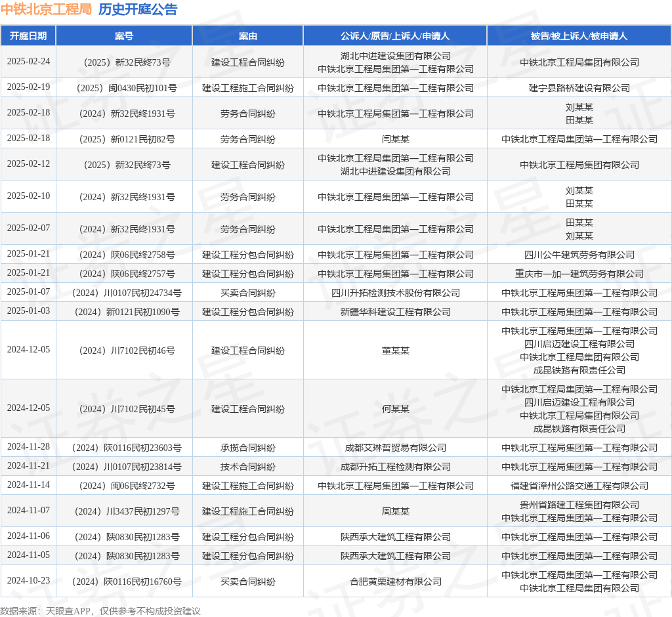The height and width of the screenshot is (617, 672).
Task: Select date cell 2025-01-03
Action: point(28,311)
